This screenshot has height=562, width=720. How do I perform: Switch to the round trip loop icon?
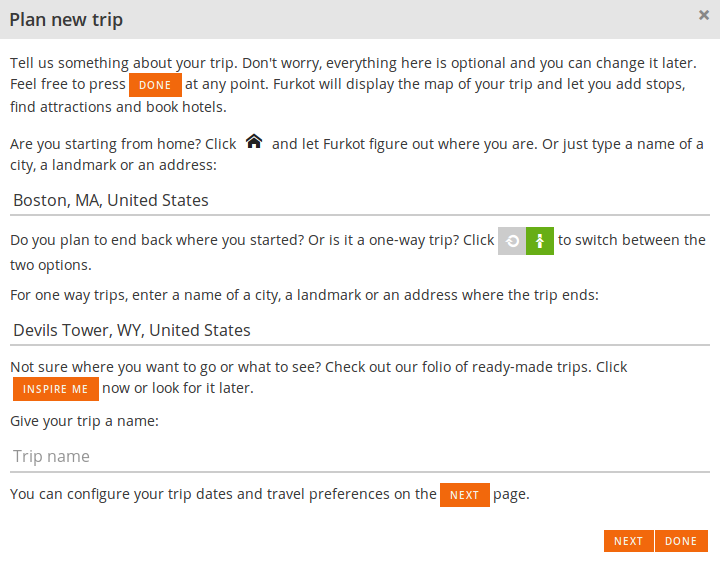512,241
